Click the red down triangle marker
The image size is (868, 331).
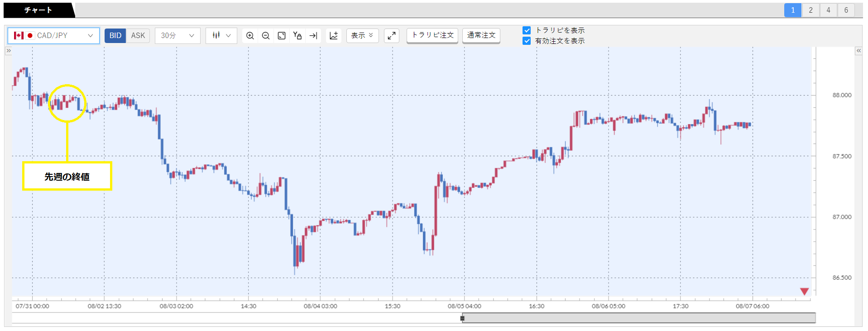coord(804,291)
